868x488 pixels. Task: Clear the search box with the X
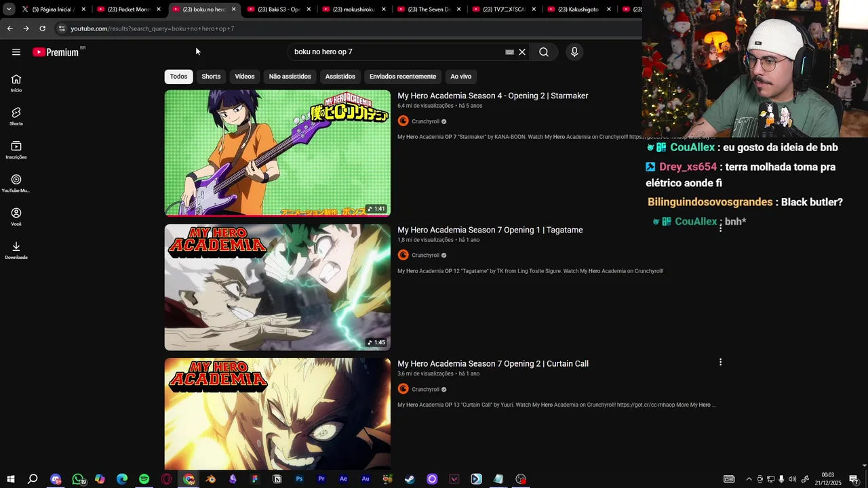[522, 52]
